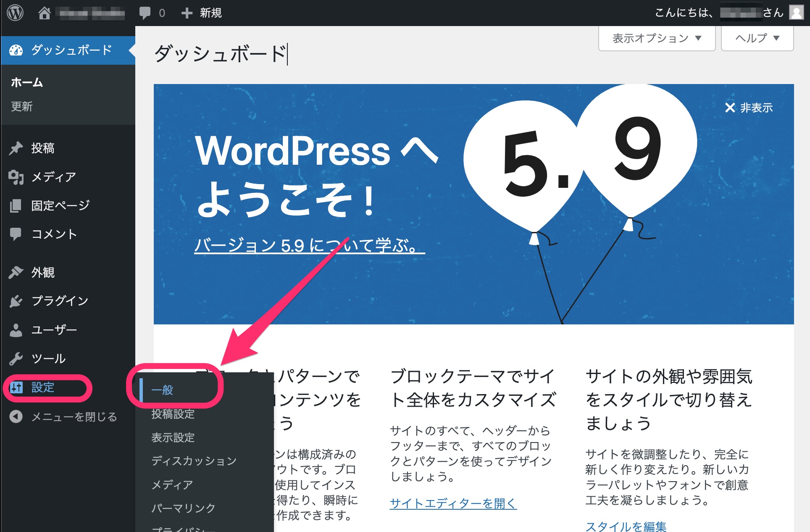The height and width of the screenshot is (532, 810).
Task: Click サイトエディターを開く link
Action: tap(453, 503)
